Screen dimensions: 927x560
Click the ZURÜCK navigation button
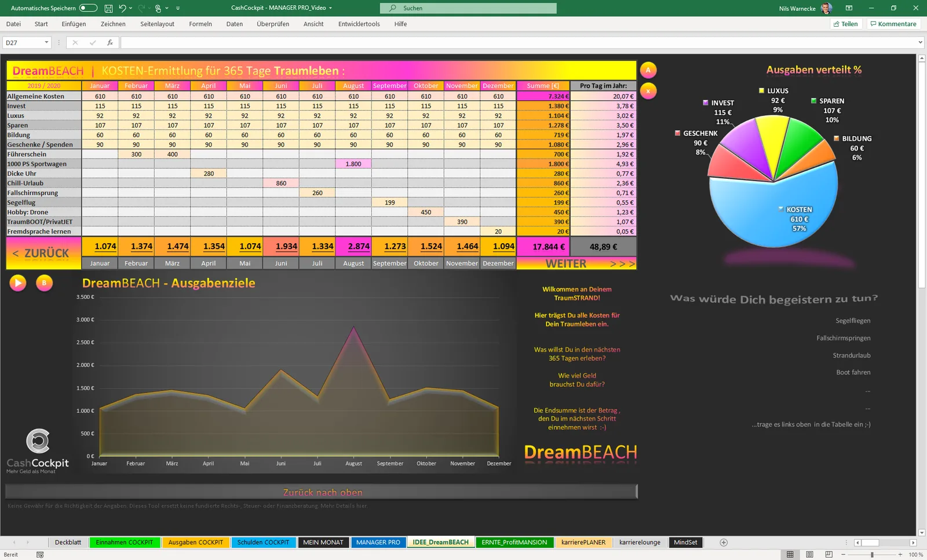pos(43,253)
